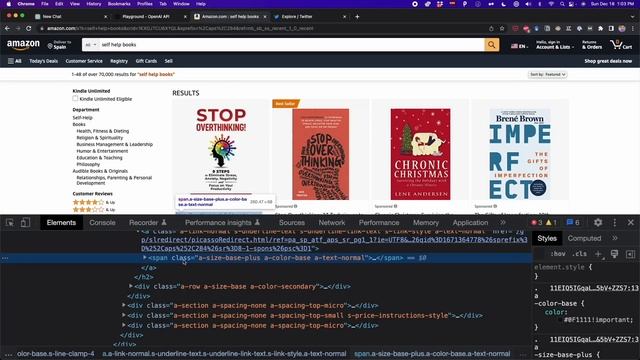Viewport: 640px width, 360px height.
Task: Show more Styles pane tabs chevron
Action: [x=615, y=238]
